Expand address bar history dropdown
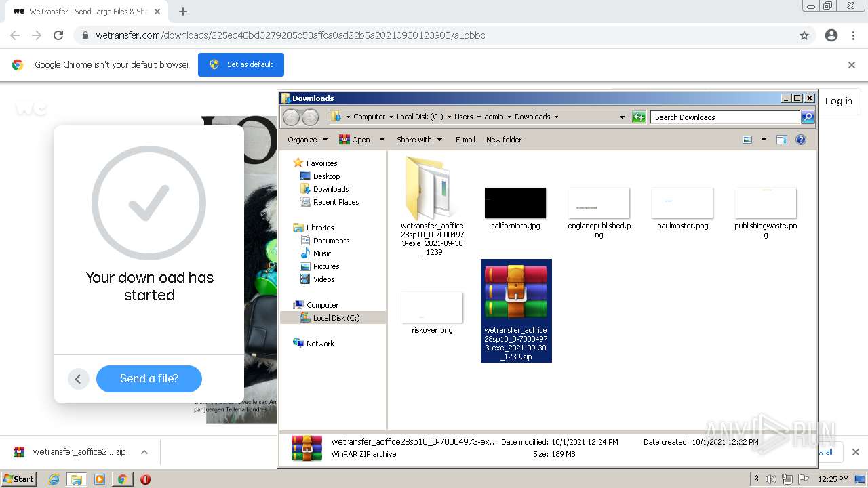This screenshot has width=868, height=488. [622, 117]
